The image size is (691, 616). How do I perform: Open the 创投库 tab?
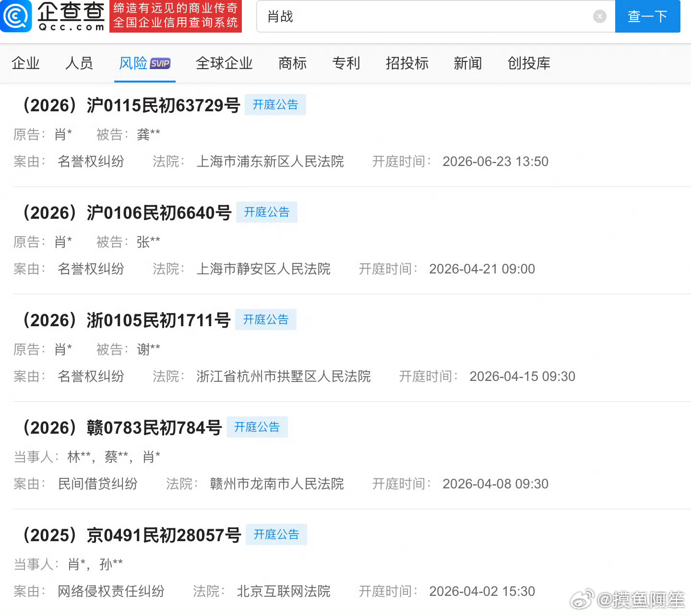click(x=529, y=63)
